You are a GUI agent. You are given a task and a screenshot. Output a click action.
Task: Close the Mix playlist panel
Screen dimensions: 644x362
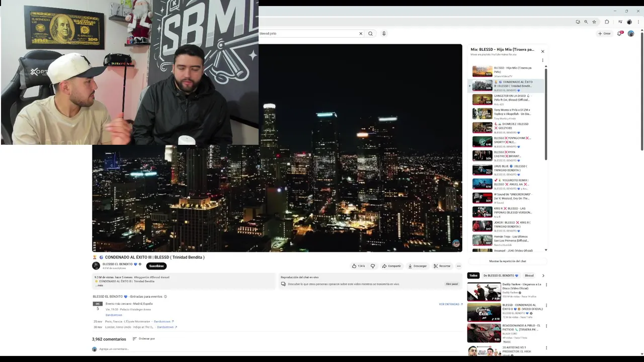pos(542,51)
